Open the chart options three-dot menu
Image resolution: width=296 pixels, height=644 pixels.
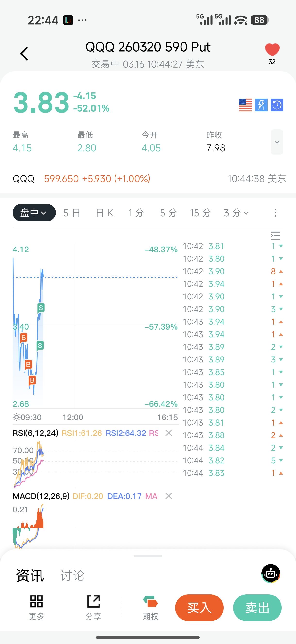pyautogui.click(x=275, y=213)
